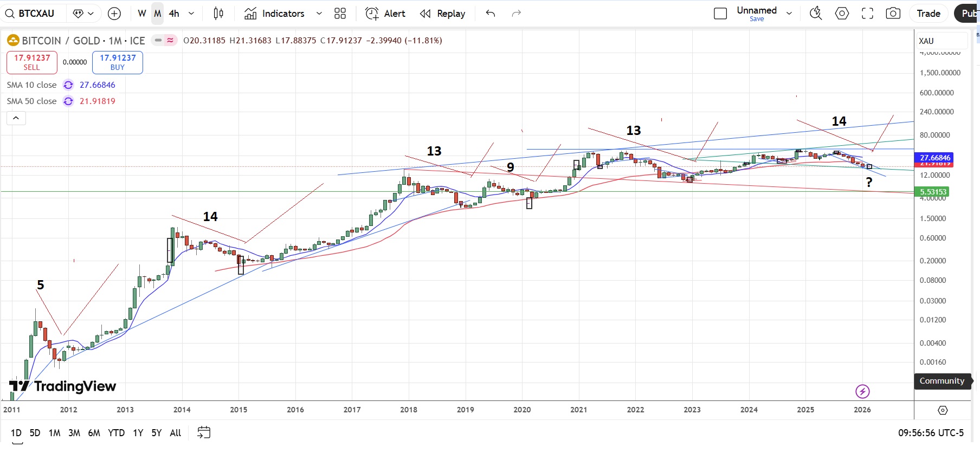Click the Replay button
This screenshot has width=980, height=453.
coord(443,14)
